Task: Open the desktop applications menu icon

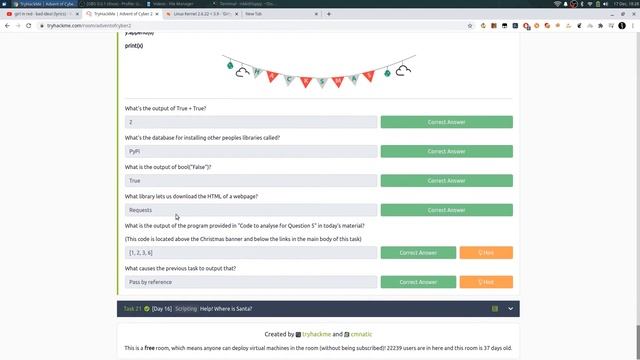Action: pyautogui.click(x=4, y=4)
